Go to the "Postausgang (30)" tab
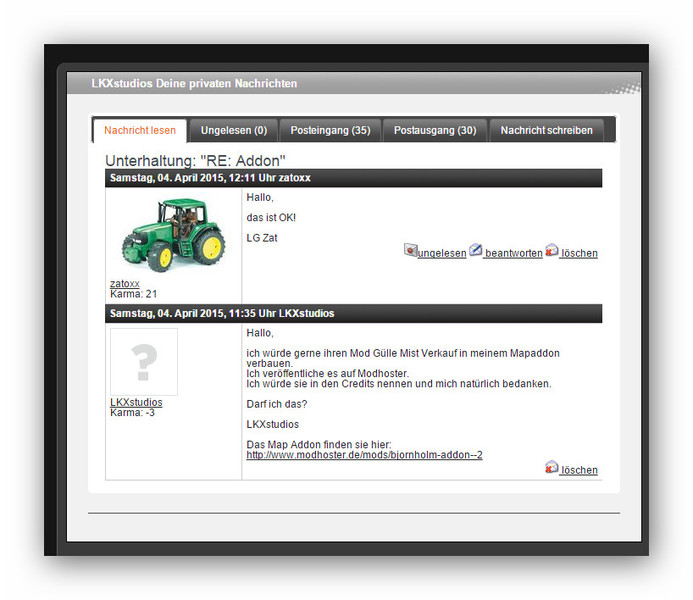This screenshot has height=600, width=693. (x=435, y=130)
